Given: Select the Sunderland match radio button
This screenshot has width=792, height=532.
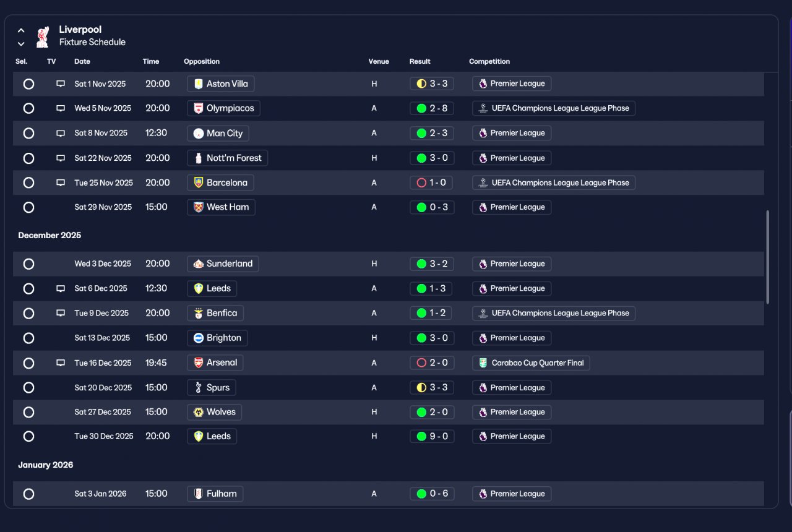Looking at the screenshot, I should click(28, 264).
